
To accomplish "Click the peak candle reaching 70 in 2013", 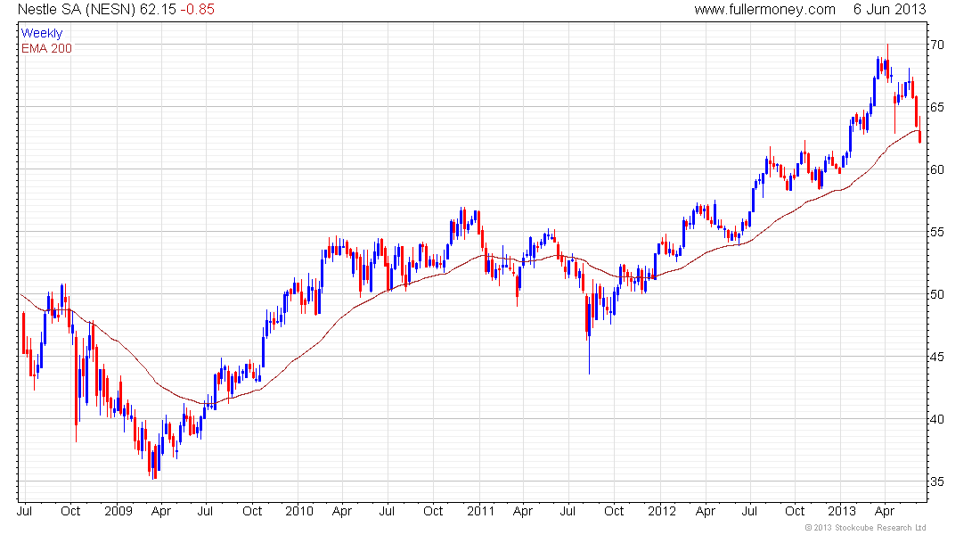I will (887, 62).
